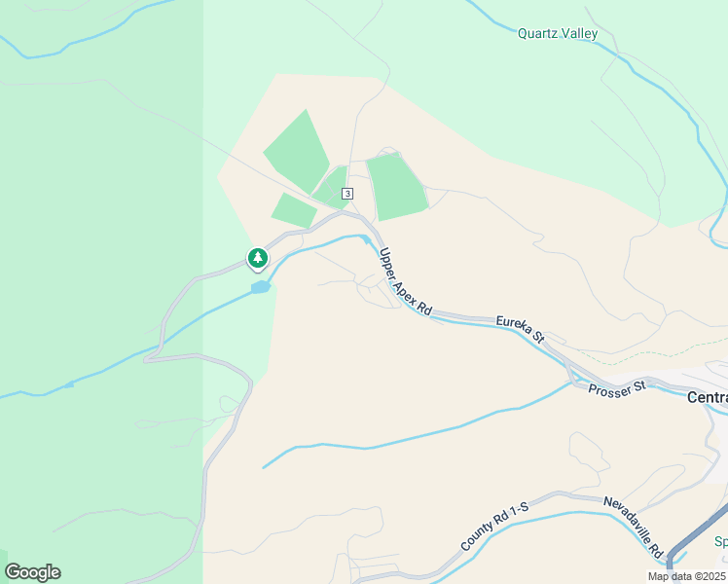Click the route 3 shield icon

[x=347, y=194]
